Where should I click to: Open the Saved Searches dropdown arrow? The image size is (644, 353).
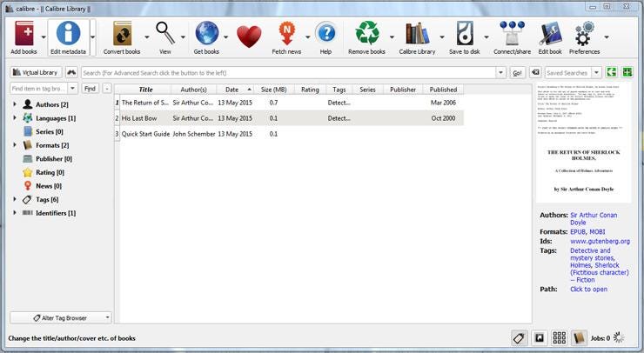point(596,73)
